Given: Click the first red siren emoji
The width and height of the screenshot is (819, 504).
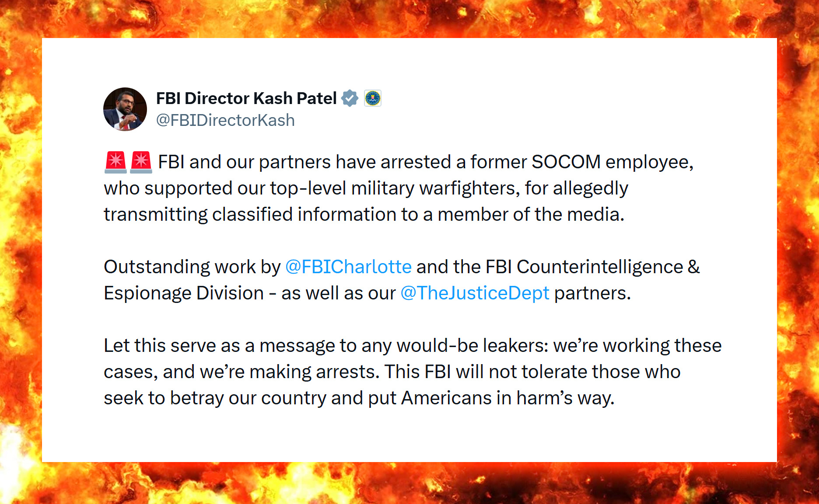Looking at the screenshot, I should pyautogui.click(x=115, y=162).
